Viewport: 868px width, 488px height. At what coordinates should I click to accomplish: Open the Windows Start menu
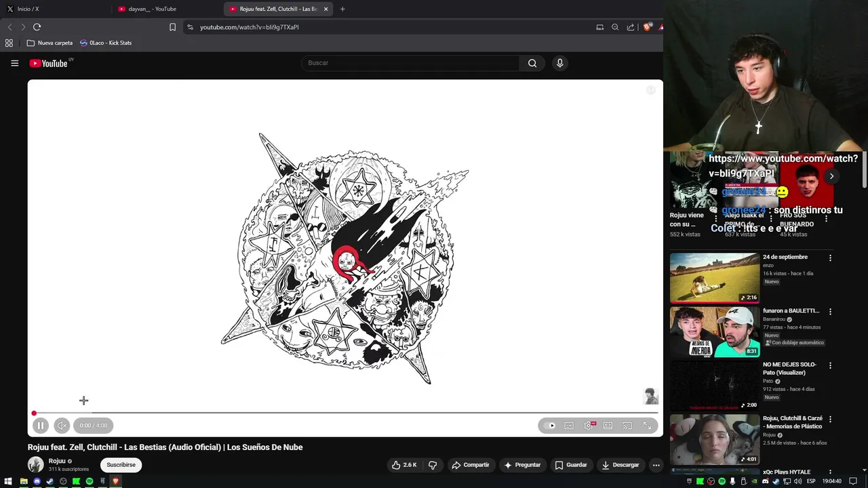click(x=9, y=481)
